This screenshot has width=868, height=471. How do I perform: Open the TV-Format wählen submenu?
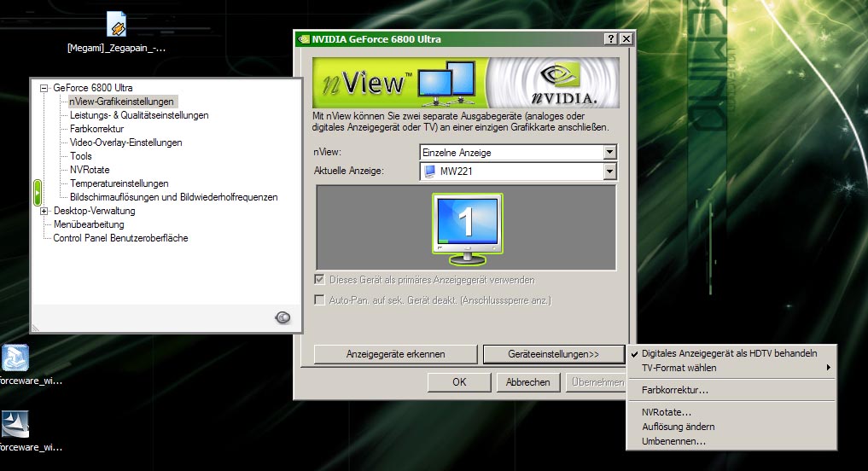[x=731, y=368]
